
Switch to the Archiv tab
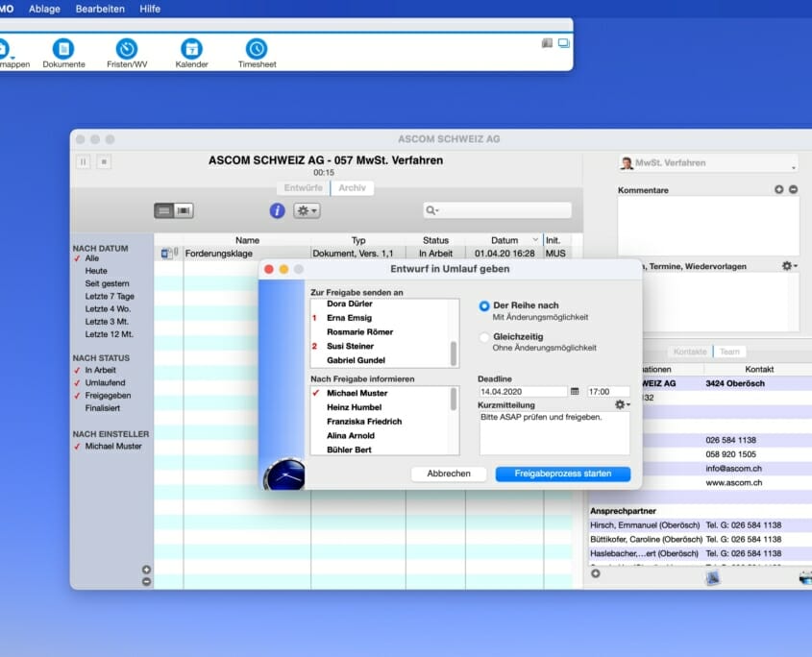pos(353,188)
